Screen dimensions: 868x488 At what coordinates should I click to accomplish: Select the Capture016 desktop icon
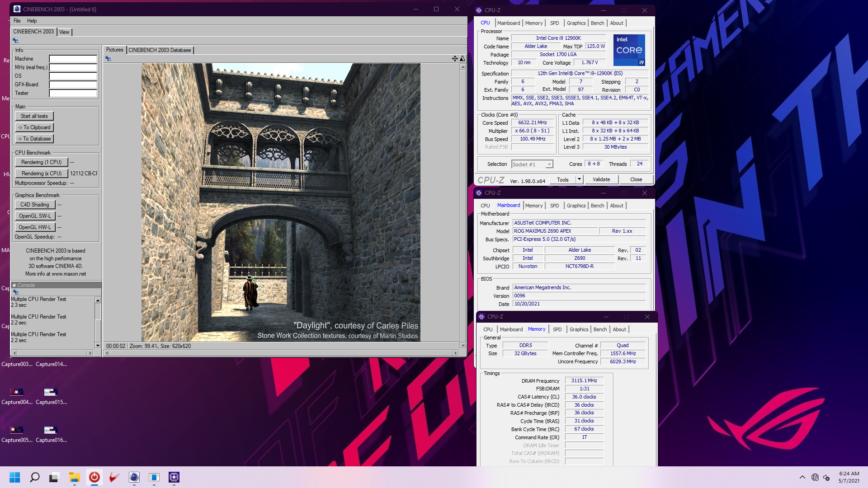tap(51, 433)
